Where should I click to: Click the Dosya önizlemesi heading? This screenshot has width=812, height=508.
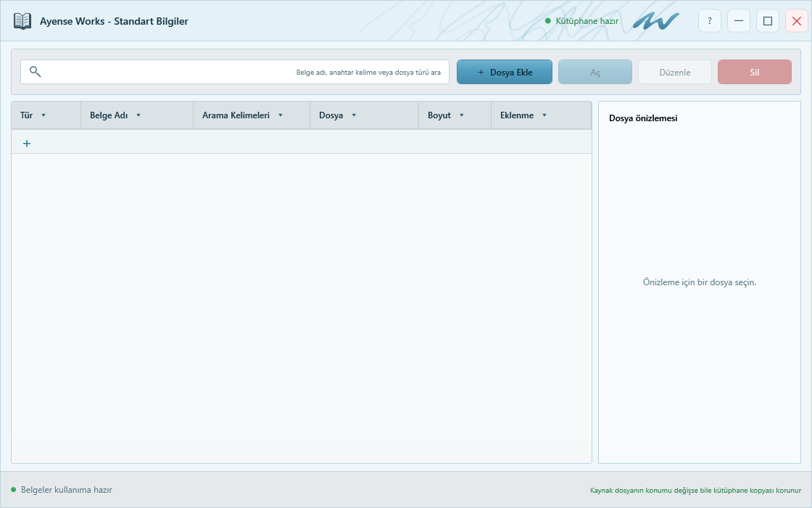point(643,118)
